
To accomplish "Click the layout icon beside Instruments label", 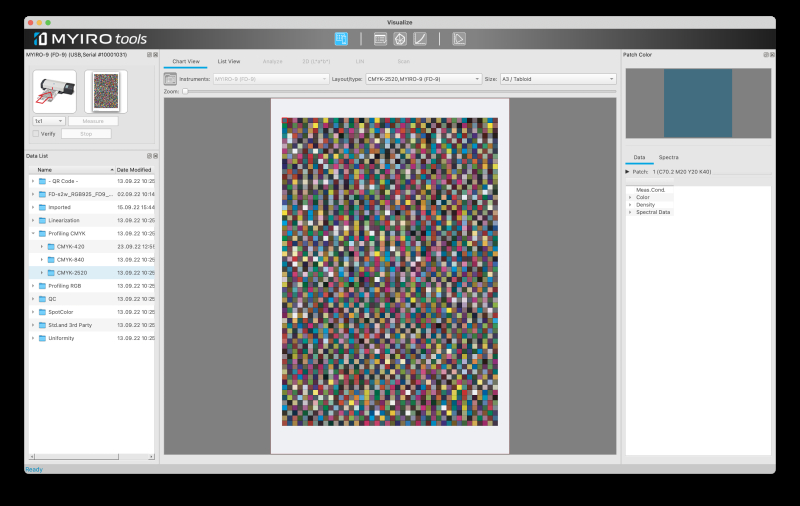I will coord(170,79).
